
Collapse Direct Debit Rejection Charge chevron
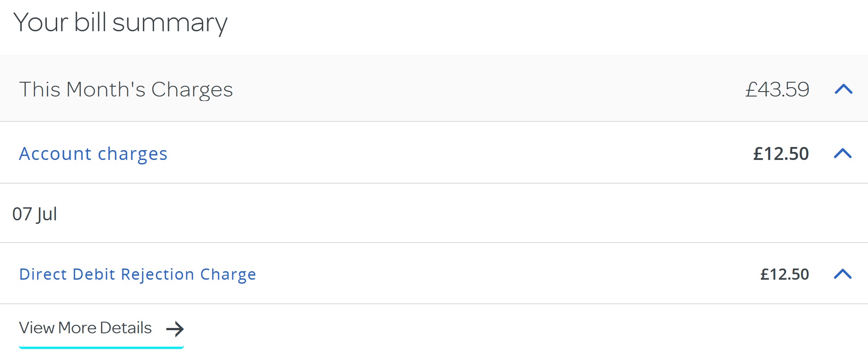pos(843,274)
